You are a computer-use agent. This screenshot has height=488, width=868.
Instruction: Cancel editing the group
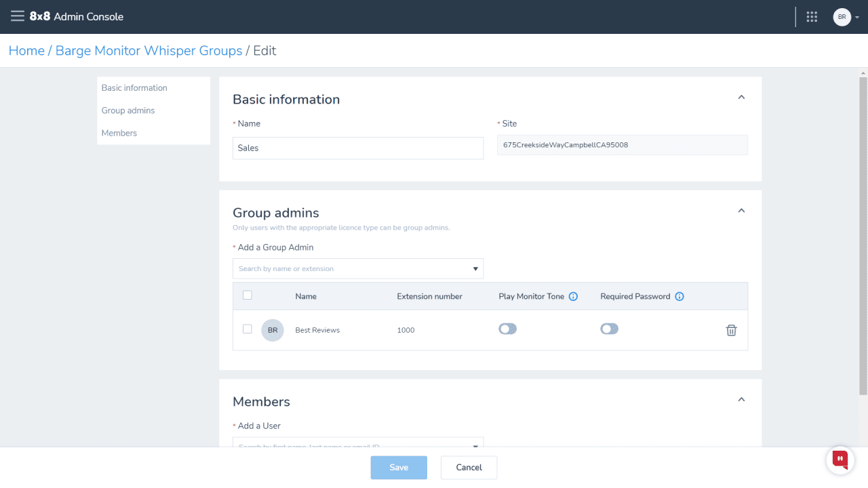pos(469,467)
